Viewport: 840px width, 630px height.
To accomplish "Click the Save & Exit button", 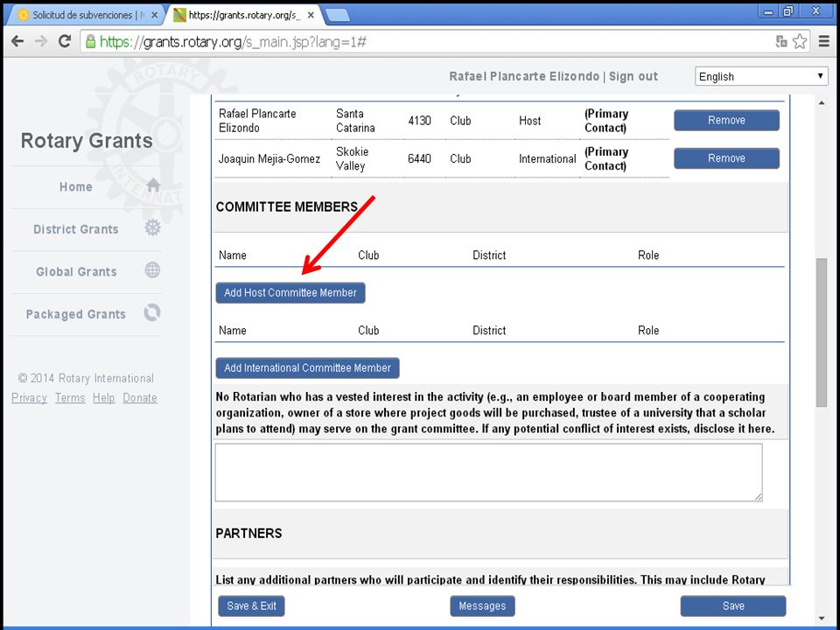I will [x=251, y=605].
